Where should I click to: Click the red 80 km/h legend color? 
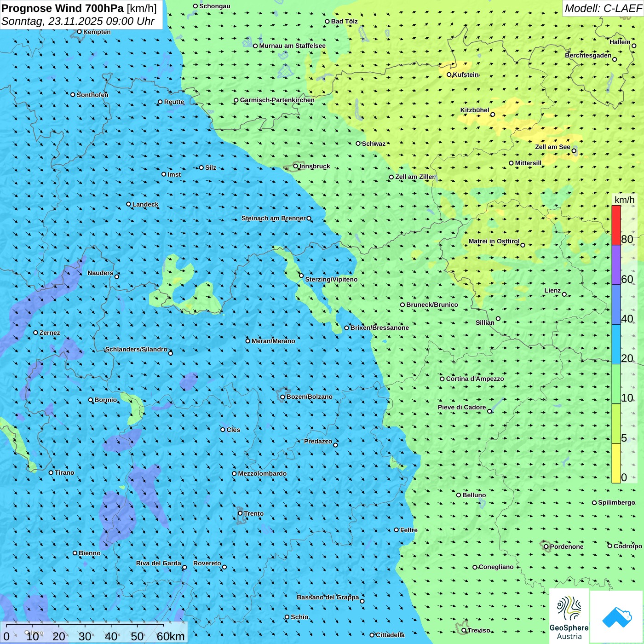click(616, 225)
